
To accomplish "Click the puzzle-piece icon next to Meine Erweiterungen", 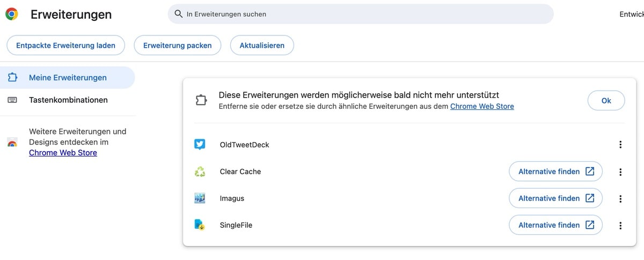I will 12,78.
